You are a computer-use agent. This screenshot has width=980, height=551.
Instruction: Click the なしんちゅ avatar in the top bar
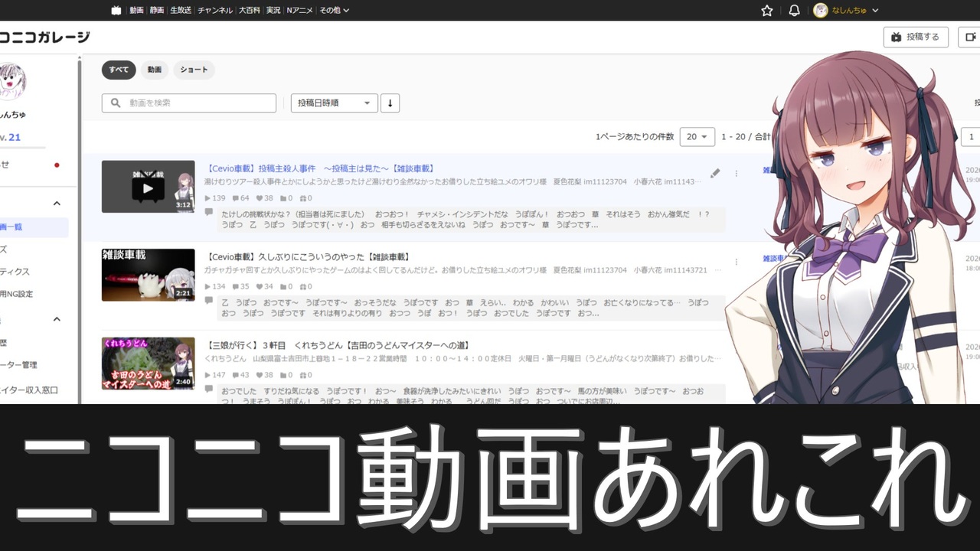click(x=821, y=11)
